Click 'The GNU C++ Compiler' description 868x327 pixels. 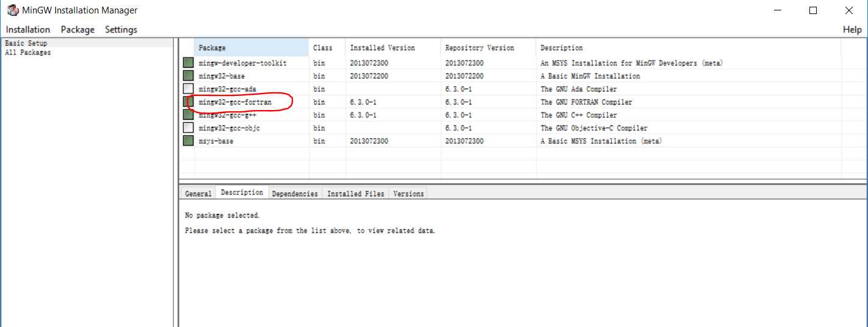[x=579, y=115]
